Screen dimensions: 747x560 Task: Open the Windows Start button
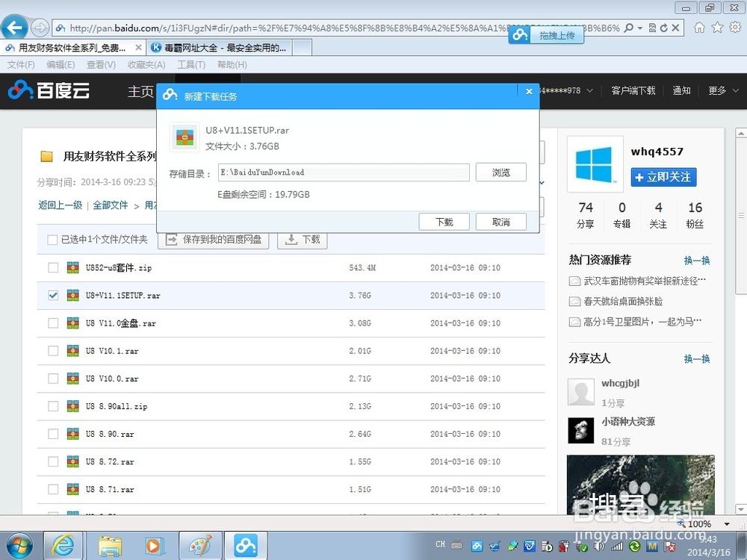19,546
